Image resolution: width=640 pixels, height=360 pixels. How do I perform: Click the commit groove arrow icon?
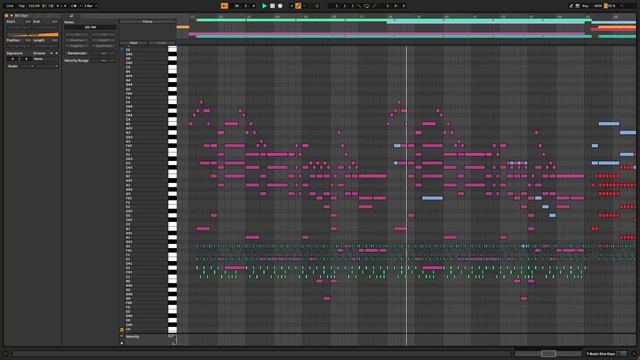pos(57,53)
